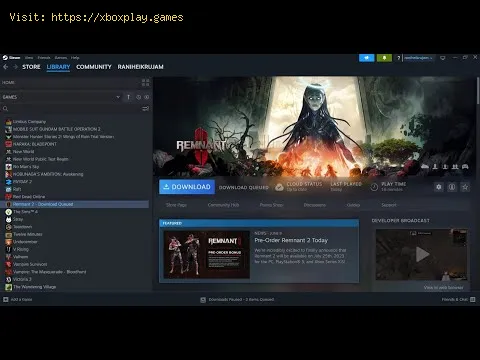Viewport: 480px width, 360px height.
Task: Go back with the left arrow
Action: click(6, 67)
